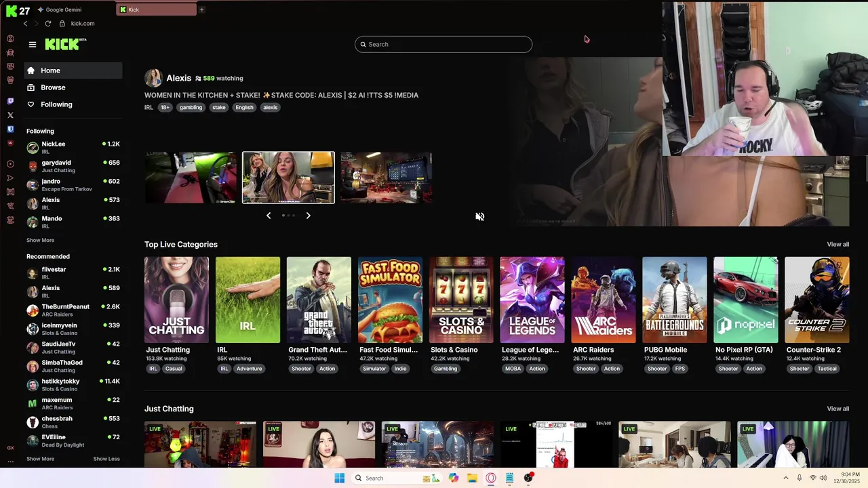Open the Slots & Casino category card

(x=461, y=300)
